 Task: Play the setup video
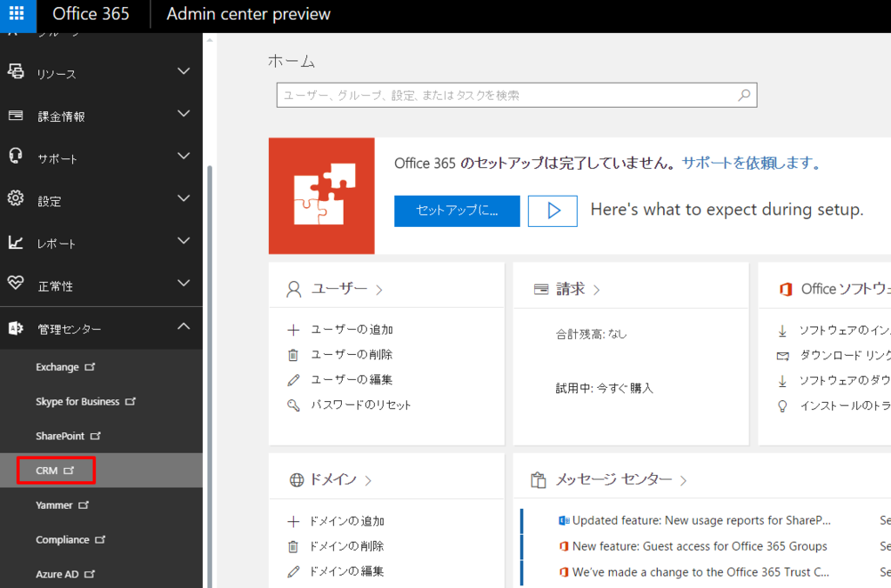tap(553, 210)
